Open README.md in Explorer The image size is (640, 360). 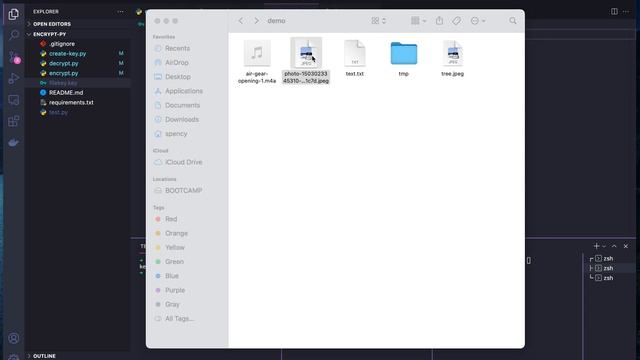[66, 93]
